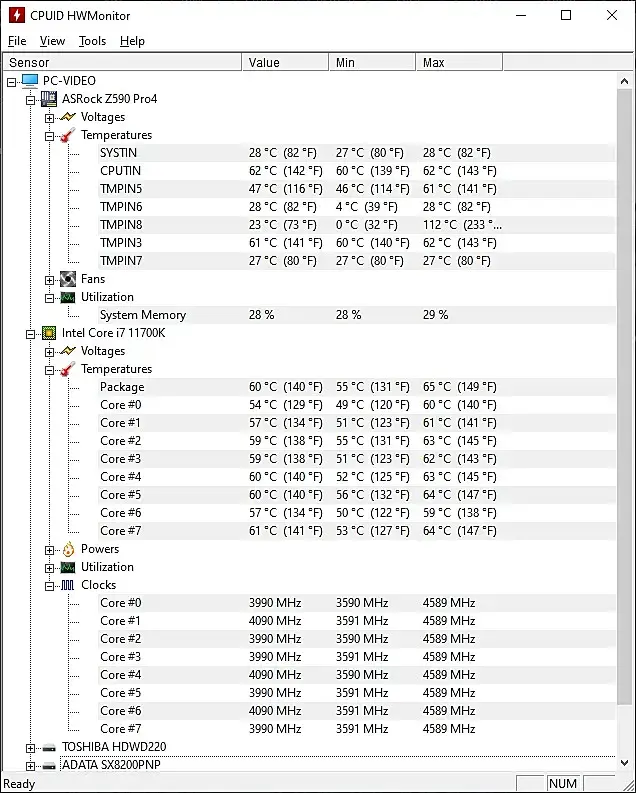Click the Max column header

pos(458,62)
